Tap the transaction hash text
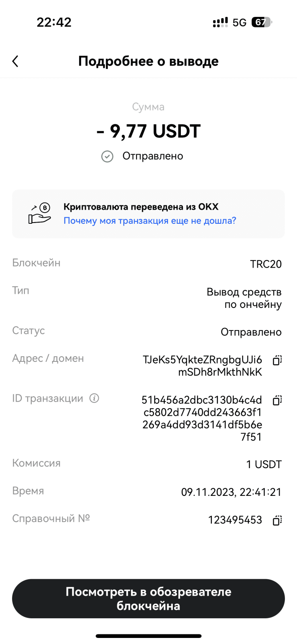 (x=202, y=418)
